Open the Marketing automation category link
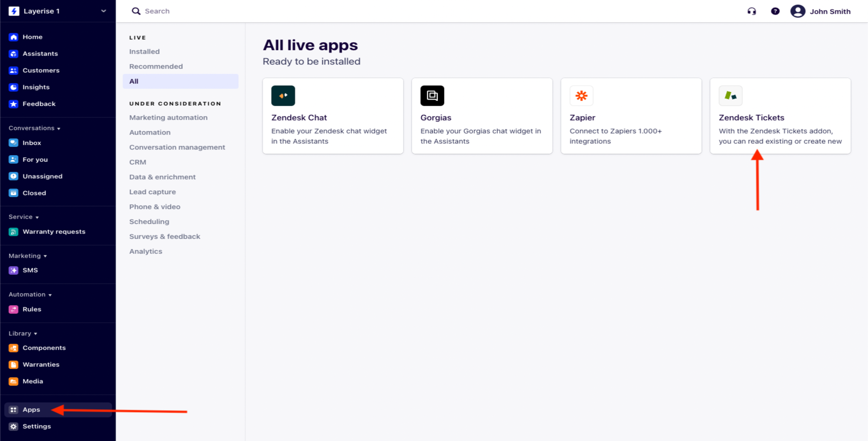This screenshot has width=868, height=441. [168, 117]
